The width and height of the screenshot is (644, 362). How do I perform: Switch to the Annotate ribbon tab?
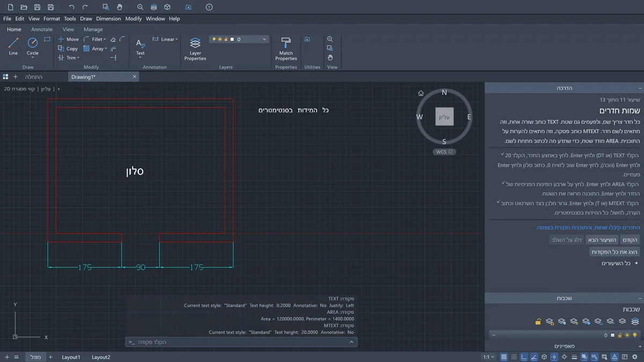(x=42, y=29)
